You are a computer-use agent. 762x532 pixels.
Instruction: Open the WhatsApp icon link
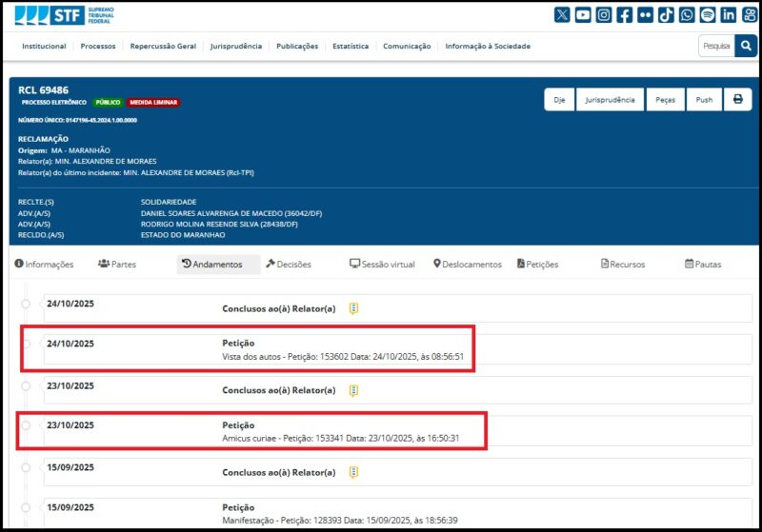pos(687,14)
